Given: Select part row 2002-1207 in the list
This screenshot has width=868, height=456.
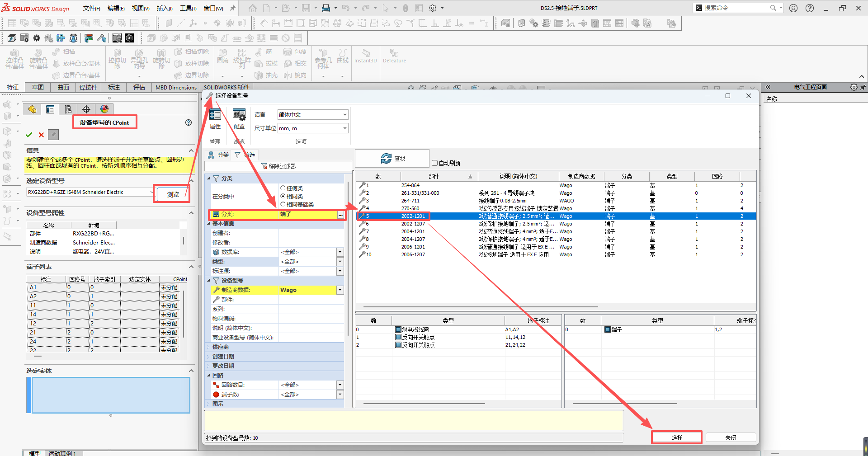Looking at the screenshot, I should pyautogui.click(x=413, y=224).
